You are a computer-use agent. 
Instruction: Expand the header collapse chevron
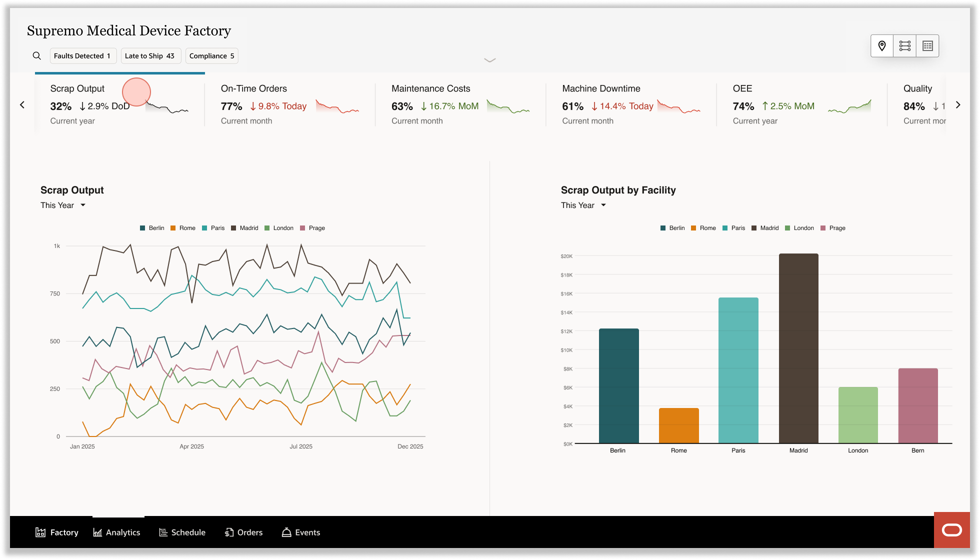click(x=490, y=60)
